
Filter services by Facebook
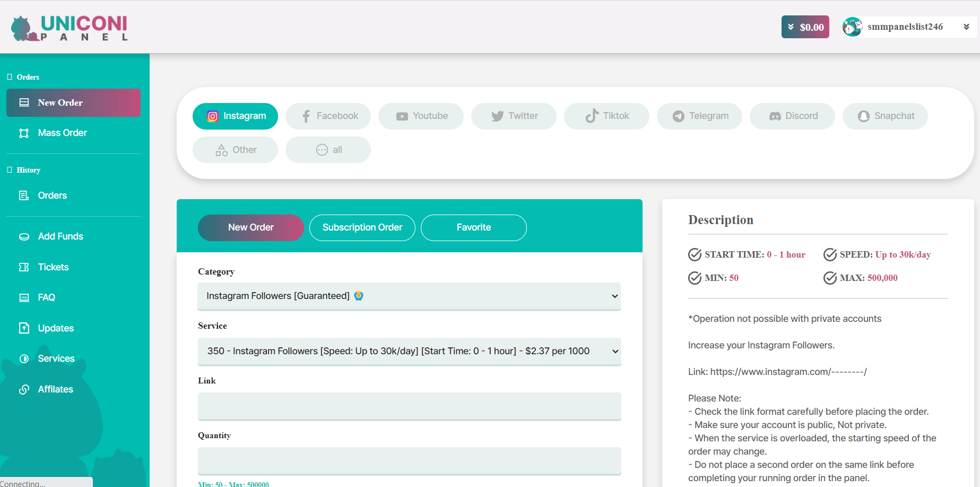pyautogui.click(x=328, y=116)
